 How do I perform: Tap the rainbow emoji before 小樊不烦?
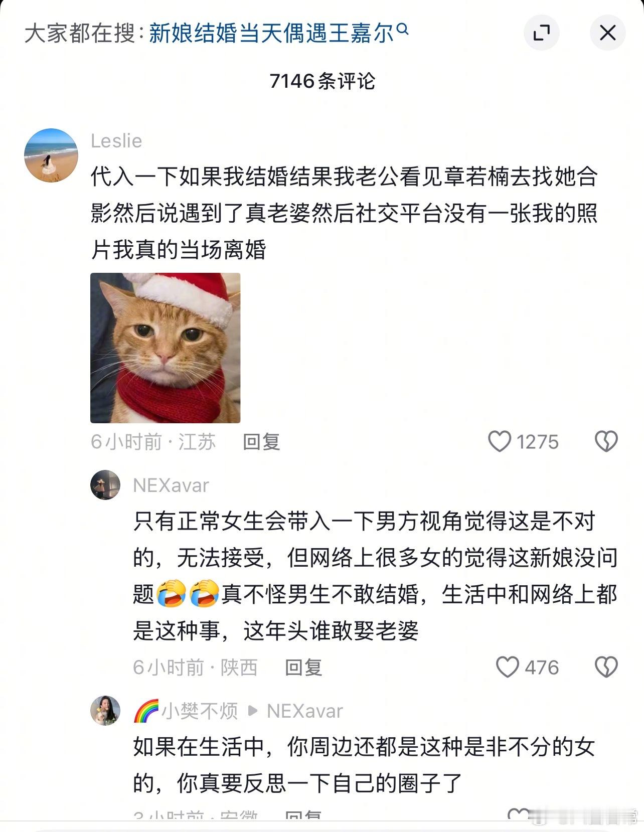click(146, 711)
